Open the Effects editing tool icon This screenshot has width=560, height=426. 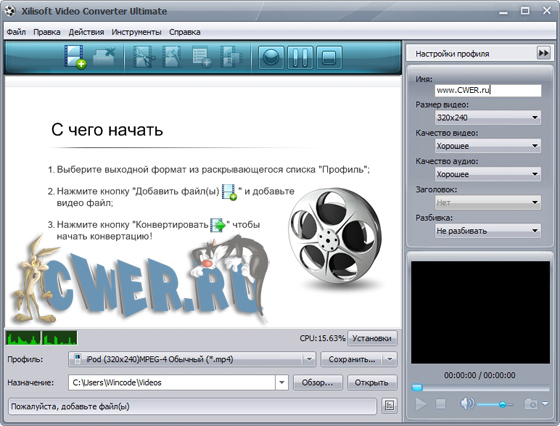point(172,57)
